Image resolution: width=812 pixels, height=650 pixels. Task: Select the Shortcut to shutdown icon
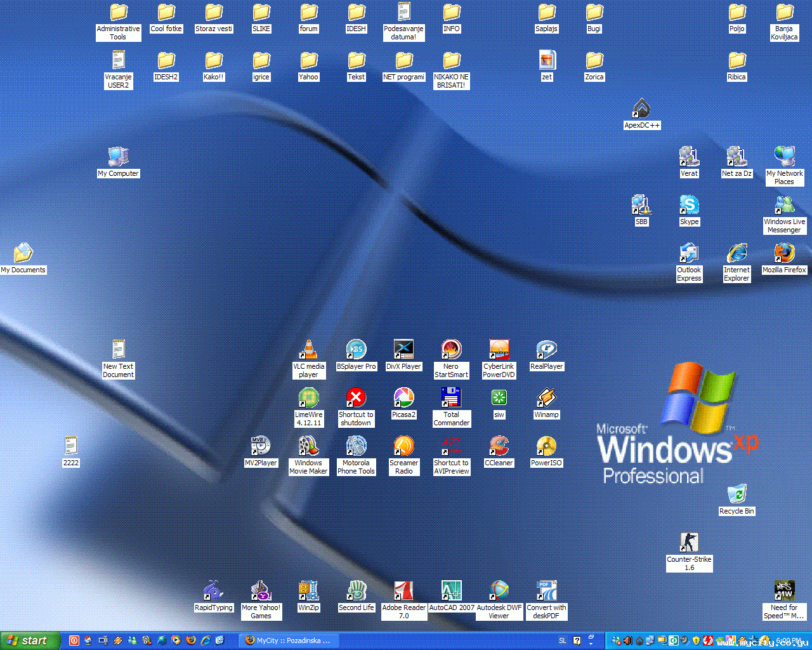point(357,399)
